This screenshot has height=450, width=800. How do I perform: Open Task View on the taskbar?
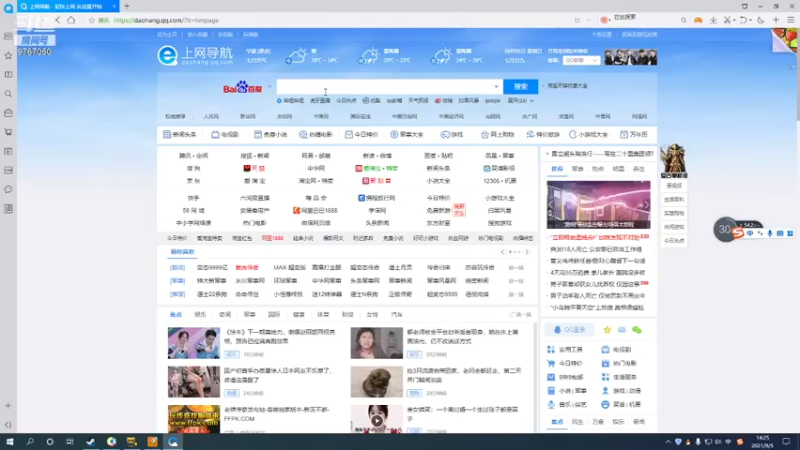[70, 442]
